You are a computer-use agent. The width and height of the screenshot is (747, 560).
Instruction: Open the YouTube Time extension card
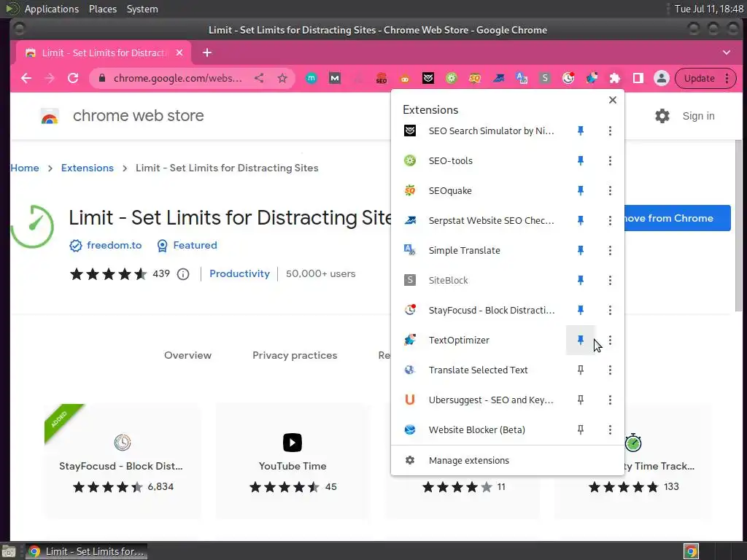click(293, 461)
